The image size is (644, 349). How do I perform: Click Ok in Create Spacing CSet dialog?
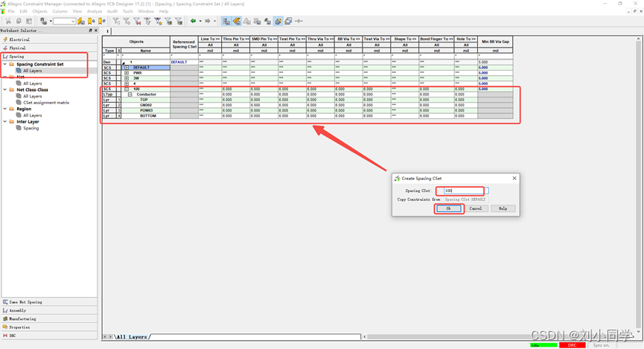point(448,208)
